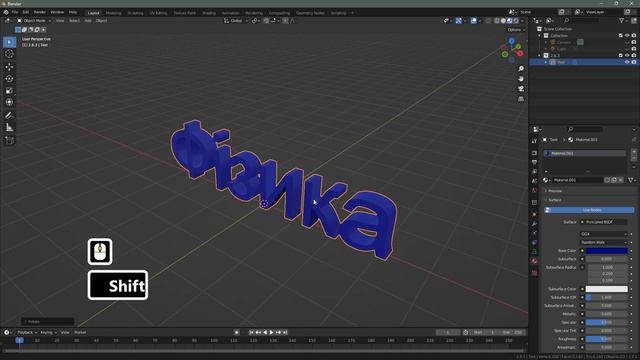
Task: Open the Tool settings properties tab
Action: [534, 141]
